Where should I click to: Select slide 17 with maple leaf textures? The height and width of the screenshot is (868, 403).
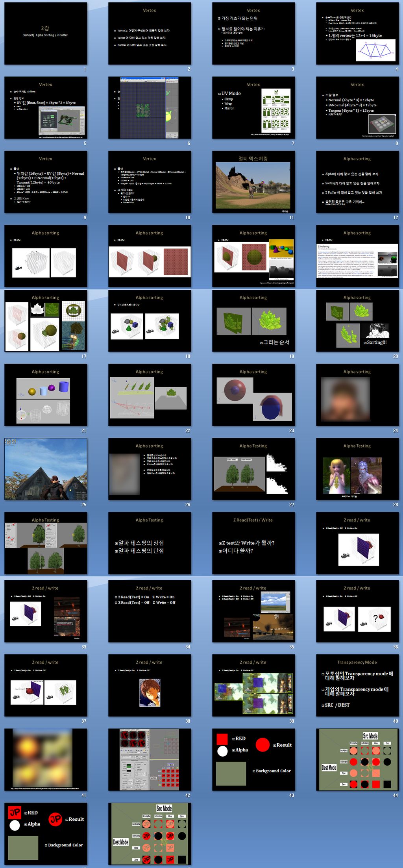coord(46,321)
